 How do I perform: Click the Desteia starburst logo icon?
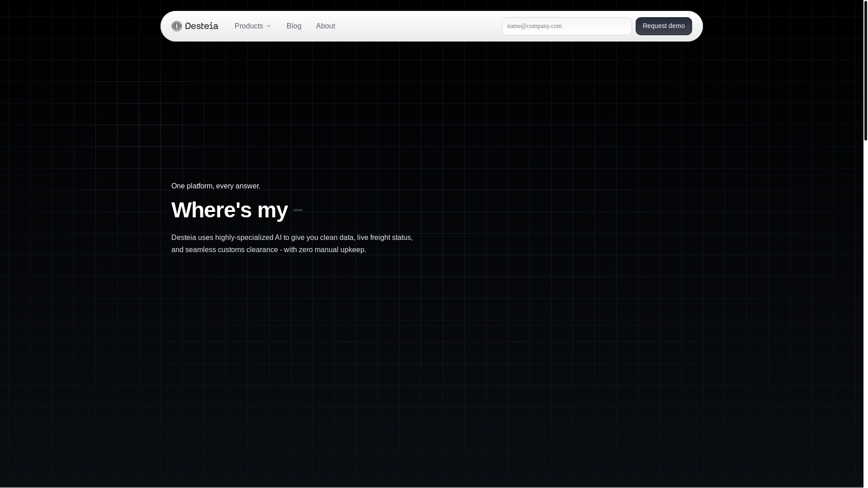point(177,26)
